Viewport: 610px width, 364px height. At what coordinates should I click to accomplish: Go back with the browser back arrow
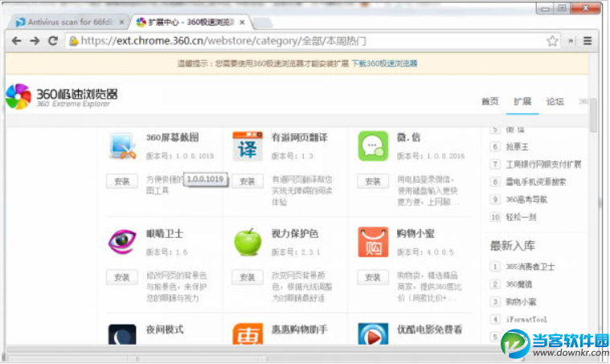(x=16, y=41)
